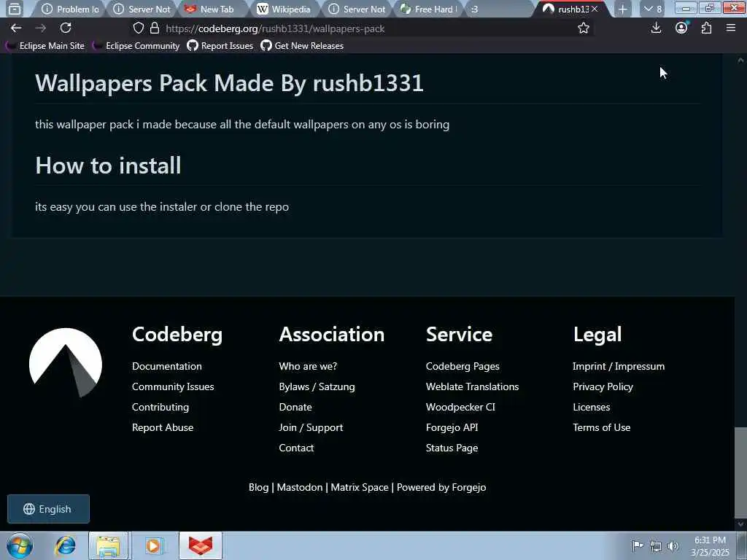Screen dimensions: 747x560
Task: Open the Eclipse Community bookmark
Action: pyautogui.click(x=136, y=46)
